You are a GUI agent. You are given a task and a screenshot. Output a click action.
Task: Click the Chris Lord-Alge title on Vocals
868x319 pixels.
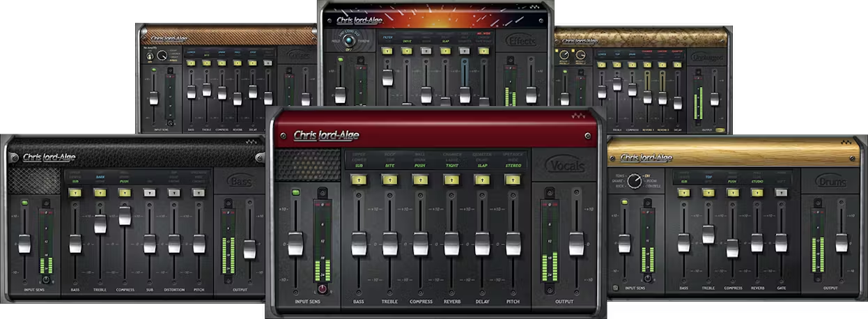coord(326,135)
